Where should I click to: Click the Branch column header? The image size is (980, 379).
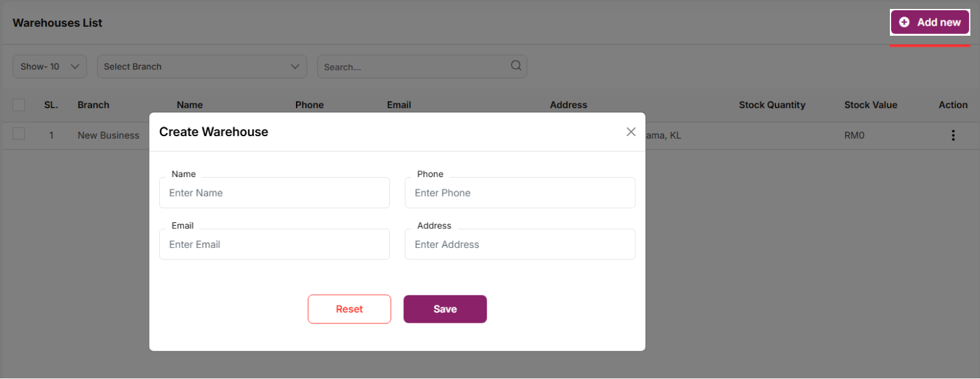click(x=93, y=105)
